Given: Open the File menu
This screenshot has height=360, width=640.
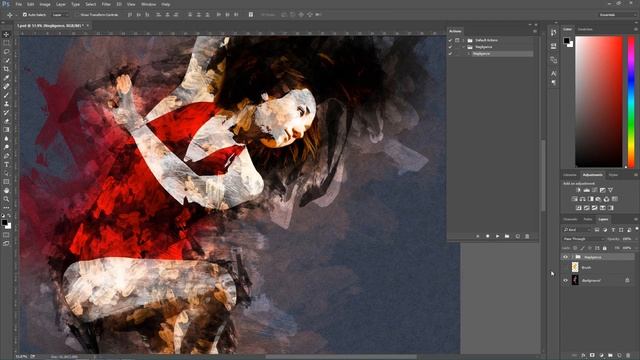Looking at the screenshot, I should coord(18,4).
